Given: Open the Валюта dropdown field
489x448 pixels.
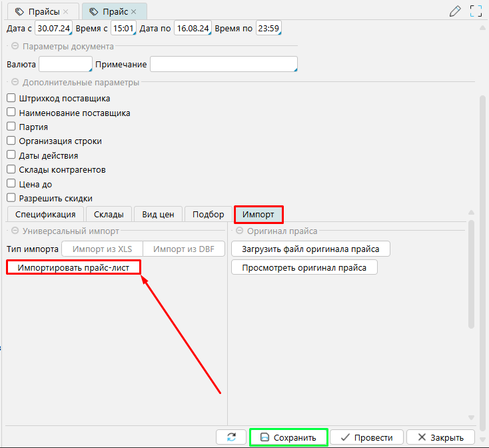Looking at the screenshot, I should (65, 64).
